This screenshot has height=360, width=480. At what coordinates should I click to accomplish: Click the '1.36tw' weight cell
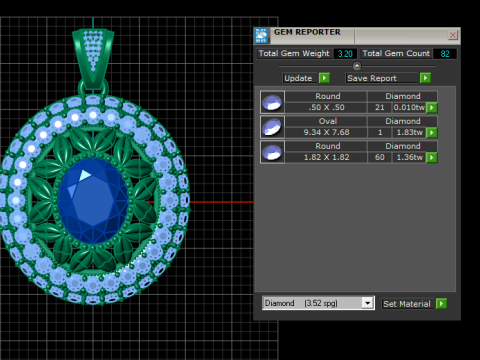[x=409, y=157]
